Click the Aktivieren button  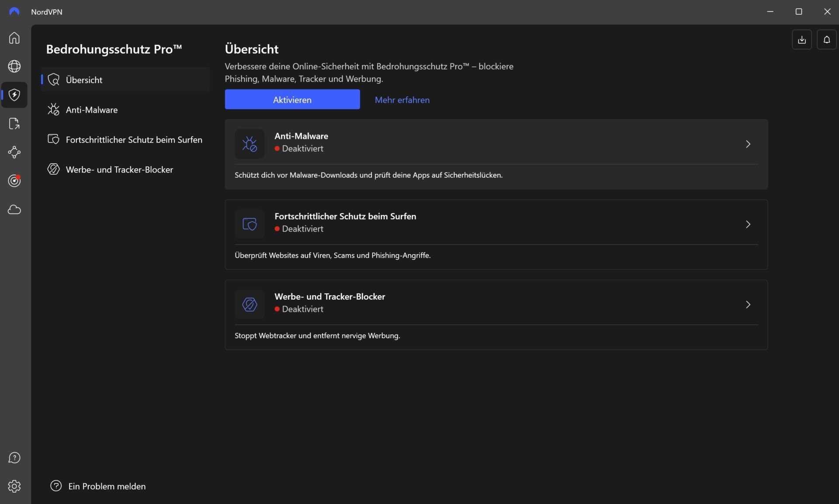[x=292, y=99]
